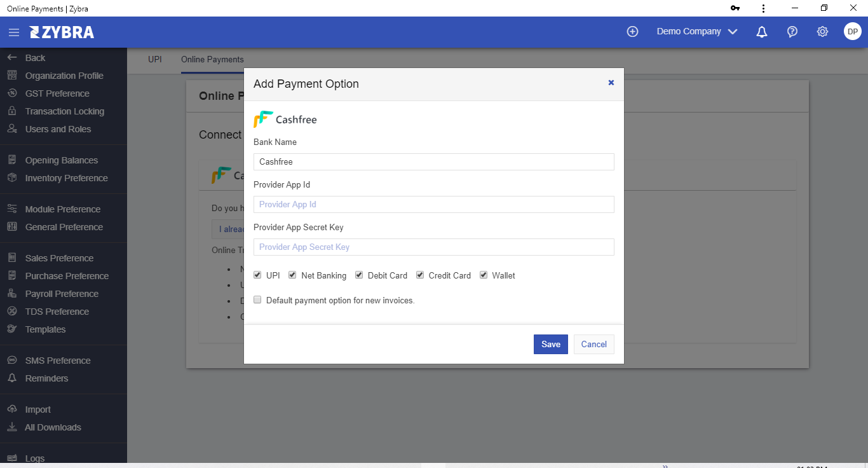868x468 pixels.
Task: Open Module Preference settings
Action: coord(64,209)
